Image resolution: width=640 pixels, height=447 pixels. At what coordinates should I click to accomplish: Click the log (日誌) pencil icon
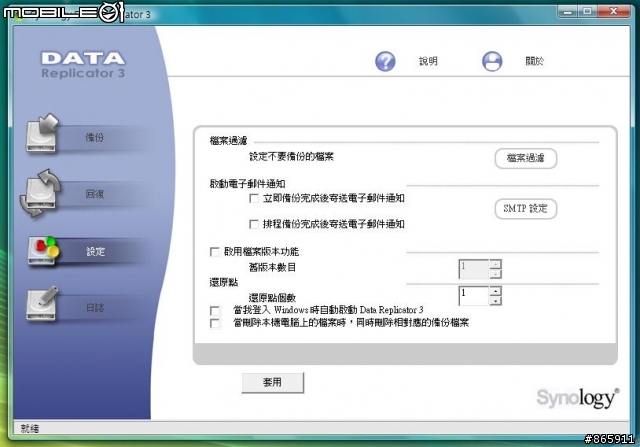click(x=42, y=303)
